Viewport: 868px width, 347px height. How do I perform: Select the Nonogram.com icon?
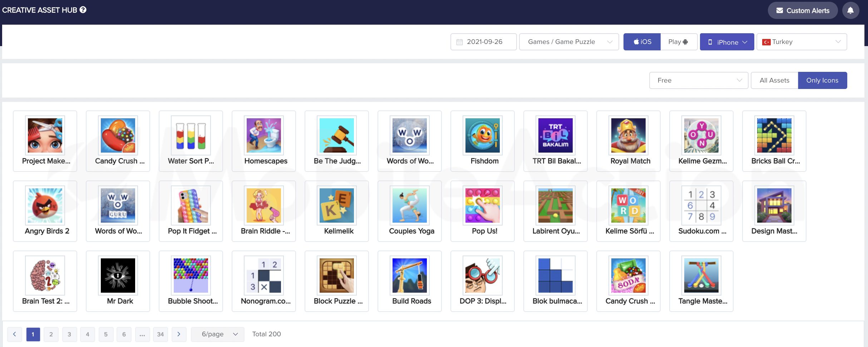pos(264,276)
